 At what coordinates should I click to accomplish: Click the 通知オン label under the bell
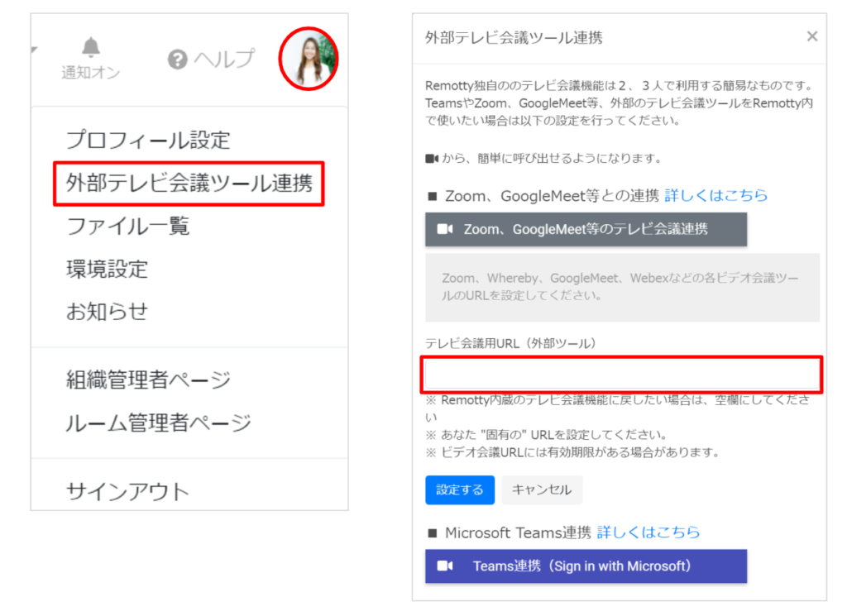tap(91, 72)
